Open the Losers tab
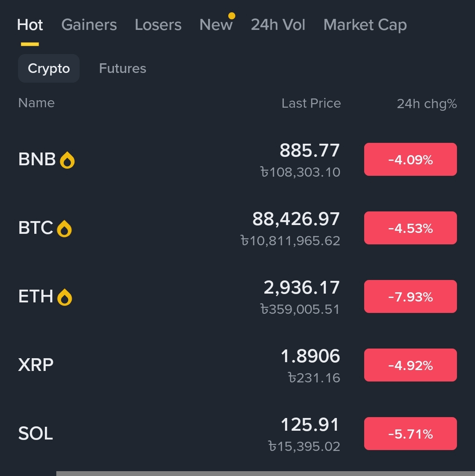Screen dimensions: 475x476 158,25
